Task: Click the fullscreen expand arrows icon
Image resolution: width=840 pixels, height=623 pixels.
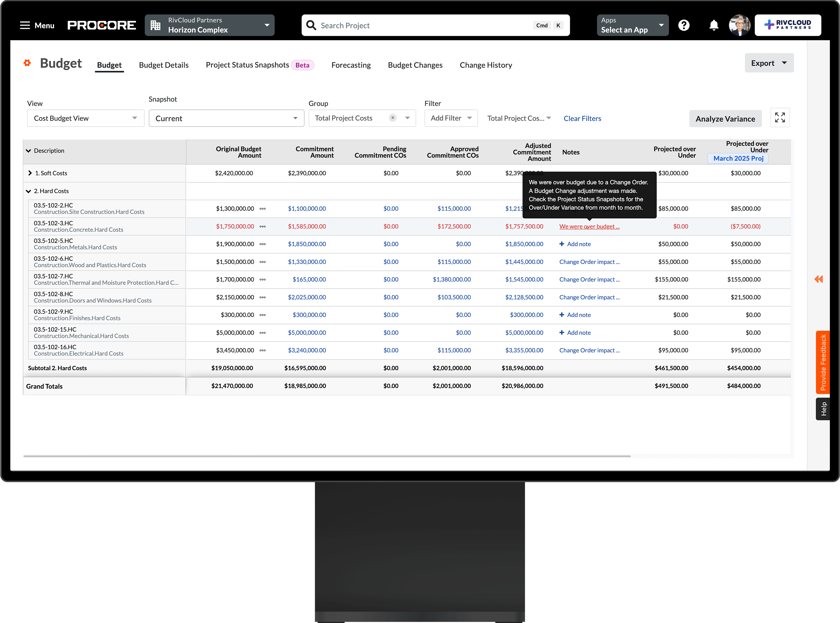Action: 780,118
